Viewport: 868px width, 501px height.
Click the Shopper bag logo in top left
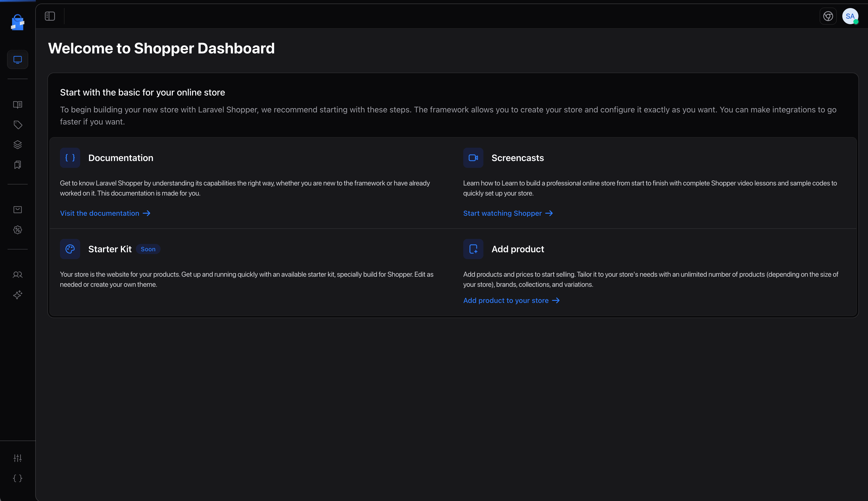coord(17,23)
